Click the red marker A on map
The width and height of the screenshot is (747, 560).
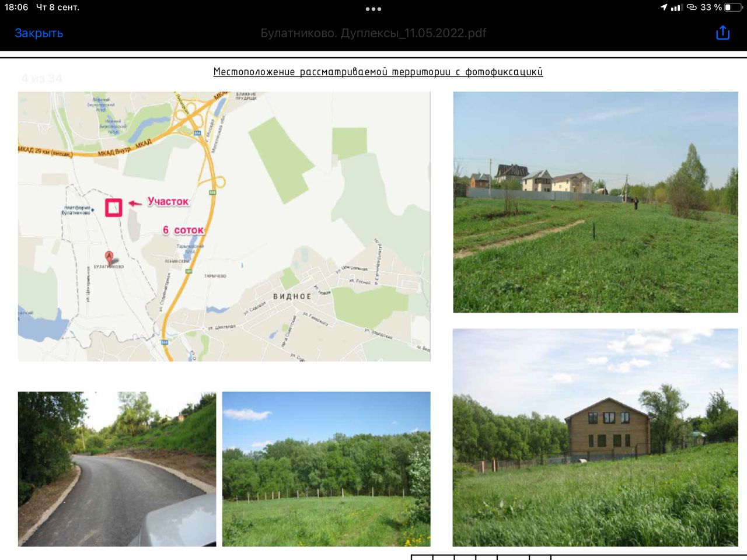(109, 257)
